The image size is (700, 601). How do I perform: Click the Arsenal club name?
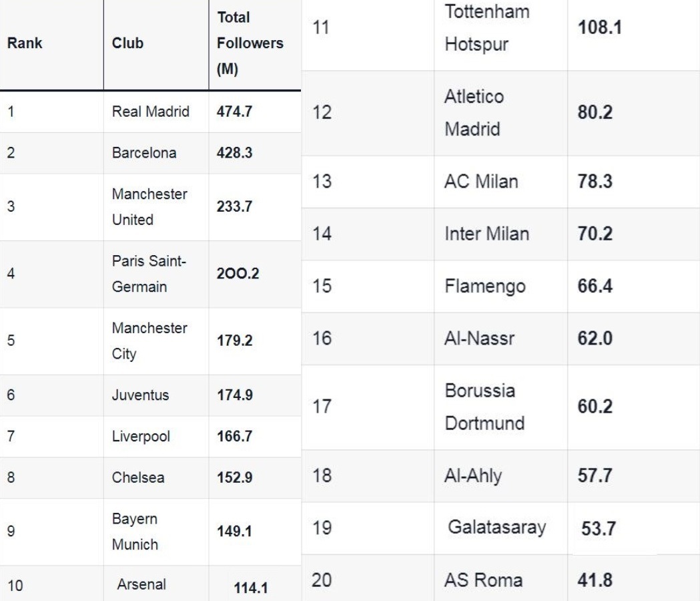point(141,585)
